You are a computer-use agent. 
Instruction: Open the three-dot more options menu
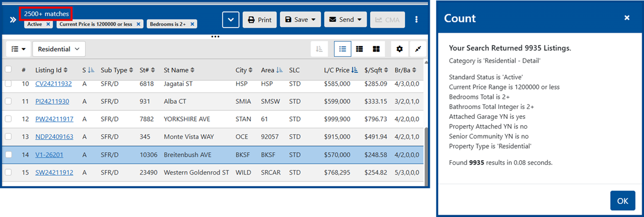coord(417,20)
